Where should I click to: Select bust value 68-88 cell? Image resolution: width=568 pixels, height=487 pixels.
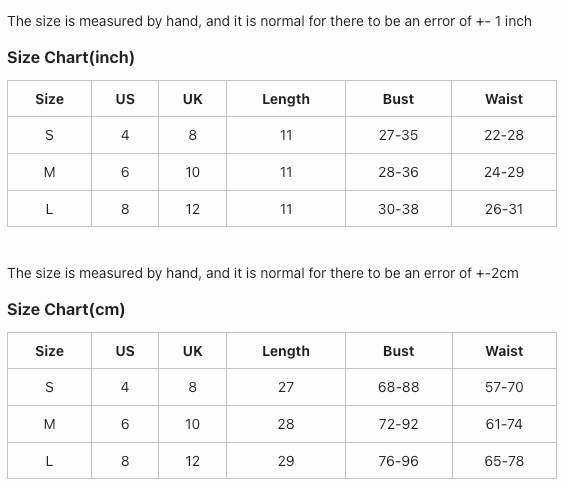pos(398,387)
